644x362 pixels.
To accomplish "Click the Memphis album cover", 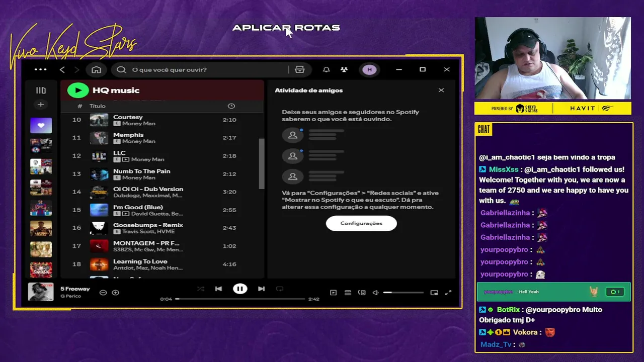I will pyautogui.click(x=99, y=138).
